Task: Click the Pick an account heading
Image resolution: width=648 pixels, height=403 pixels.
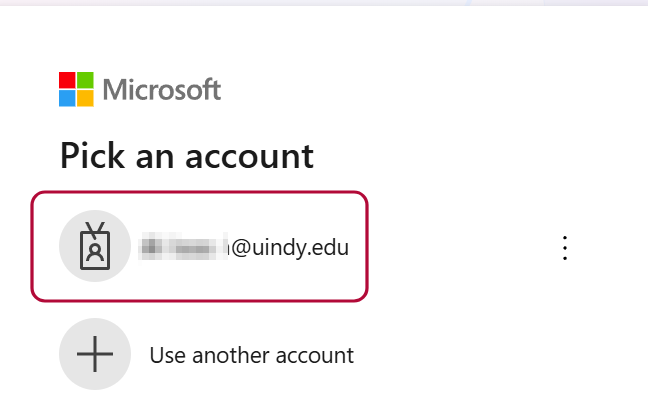Action: [187, 156]
